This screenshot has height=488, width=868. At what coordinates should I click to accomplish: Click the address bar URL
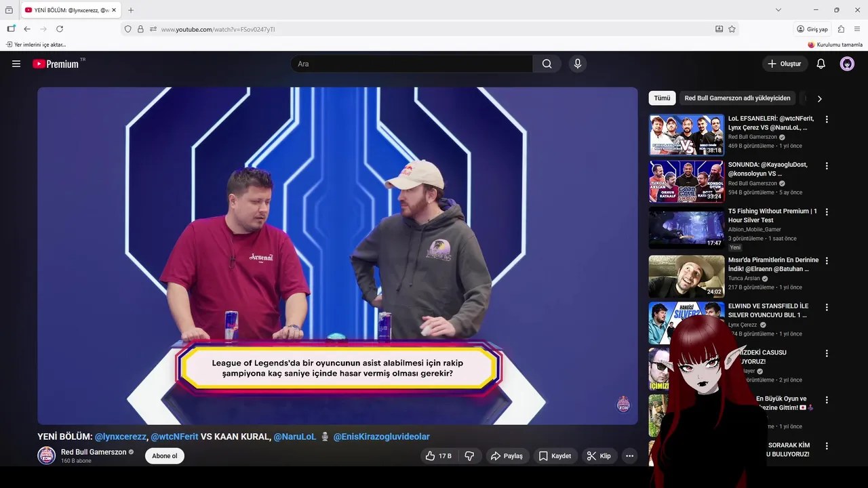click(218, 29)
